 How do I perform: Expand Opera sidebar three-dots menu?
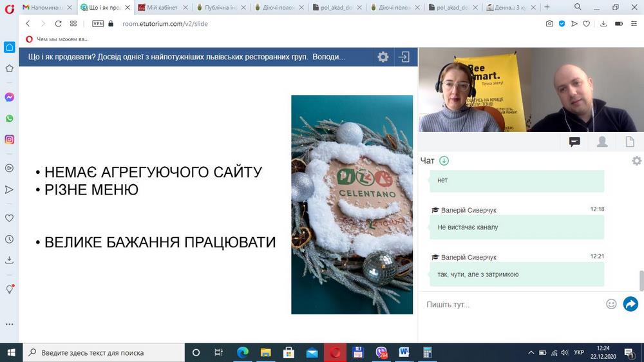tap(9, 324)
